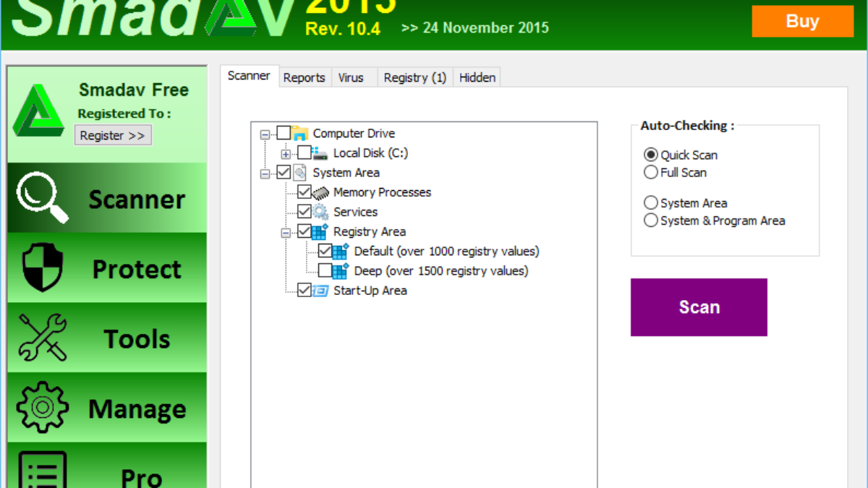Enable Deep registry values checkbox
The width and height of the screenshot is (868, 488).
pyautogui.click(x=325, y=271)
